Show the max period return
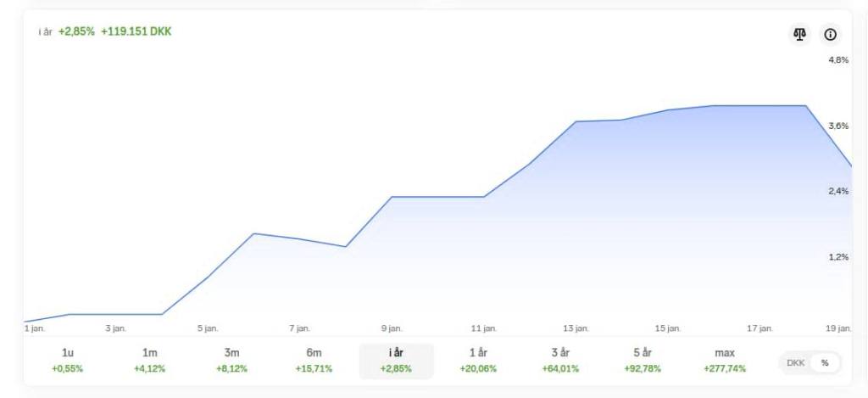This screenshot has width=868, height=398. [x=725, y=360]
